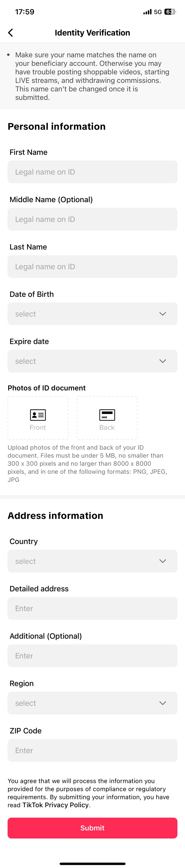Select the ZIP Code input

click(92, 750)
